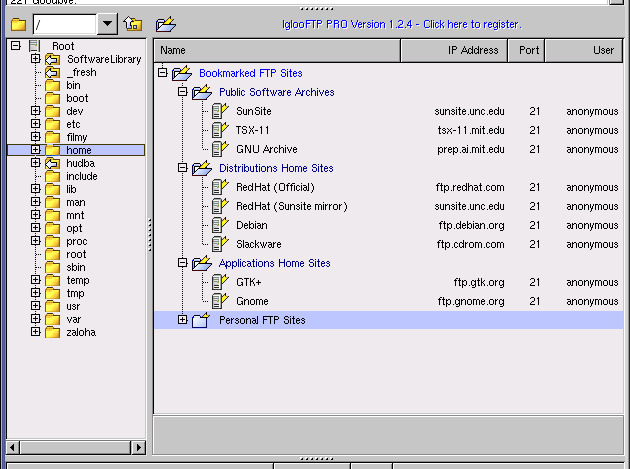This screenshot has height=469, width=630.
Task: Expand Personal FTP Sites group
Action: tap(182, 320)
